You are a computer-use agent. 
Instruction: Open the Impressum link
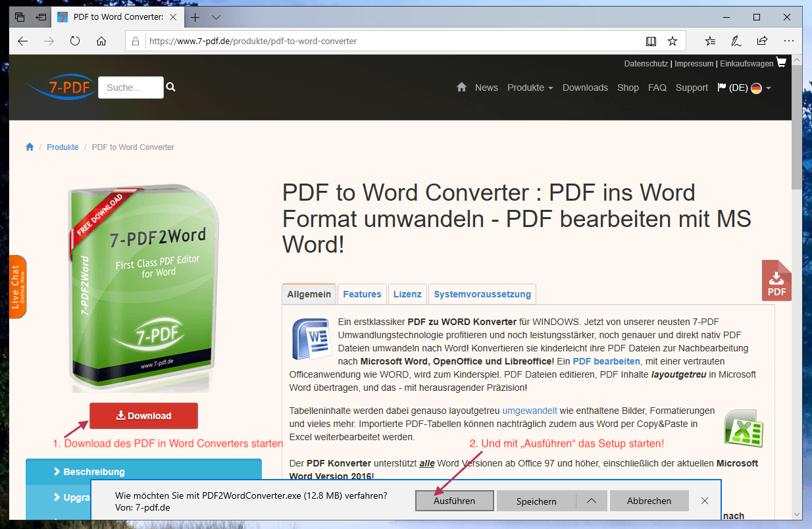(694, 64)
